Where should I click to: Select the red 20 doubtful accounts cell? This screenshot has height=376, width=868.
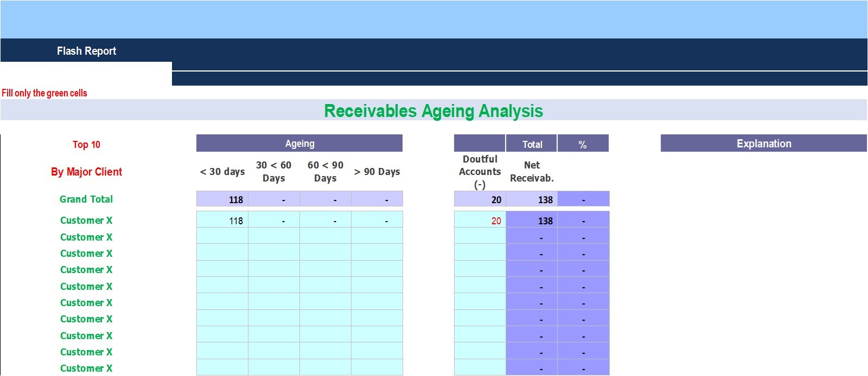click(480, 221)
